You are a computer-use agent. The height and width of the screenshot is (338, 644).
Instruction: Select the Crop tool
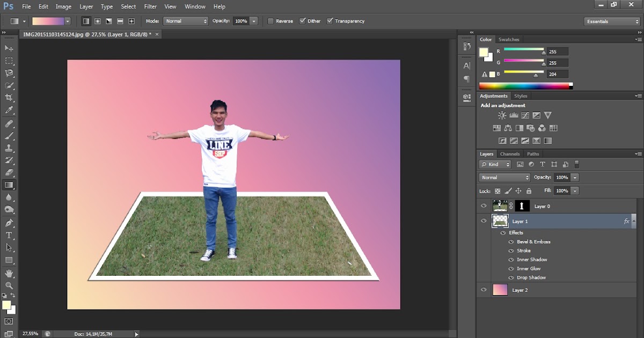click(x=9, y=98)
